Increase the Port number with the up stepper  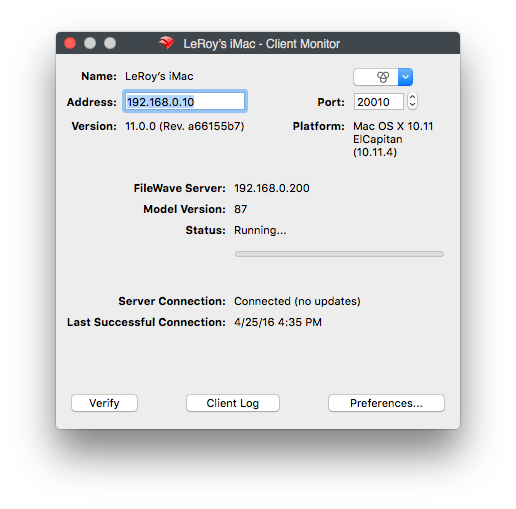tap(412, 97)
